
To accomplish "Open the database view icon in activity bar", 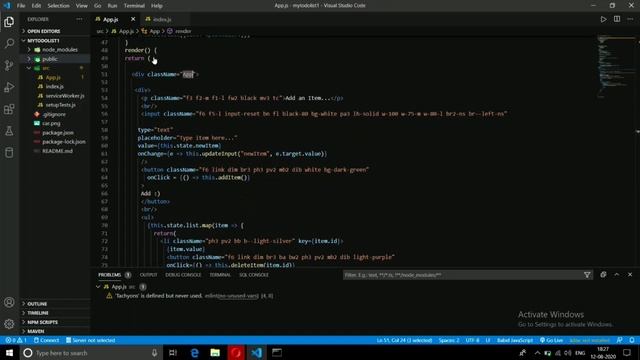I will click(9, 153).
